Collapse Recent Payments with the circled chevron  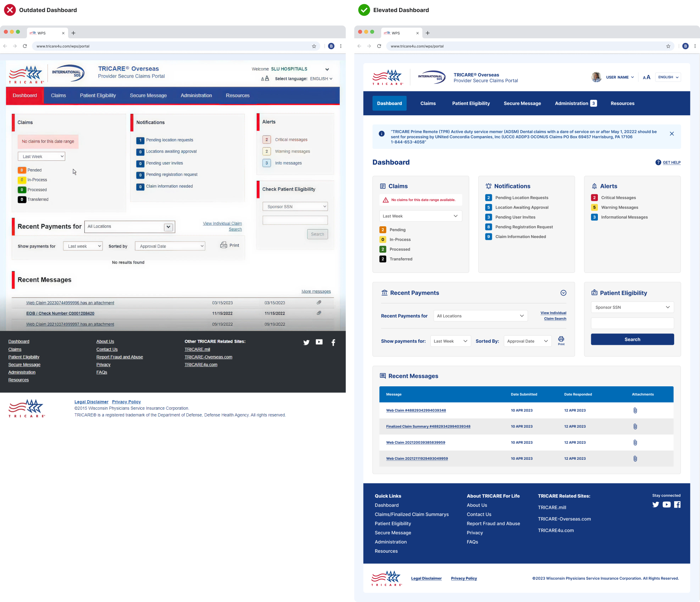[563, 293]
